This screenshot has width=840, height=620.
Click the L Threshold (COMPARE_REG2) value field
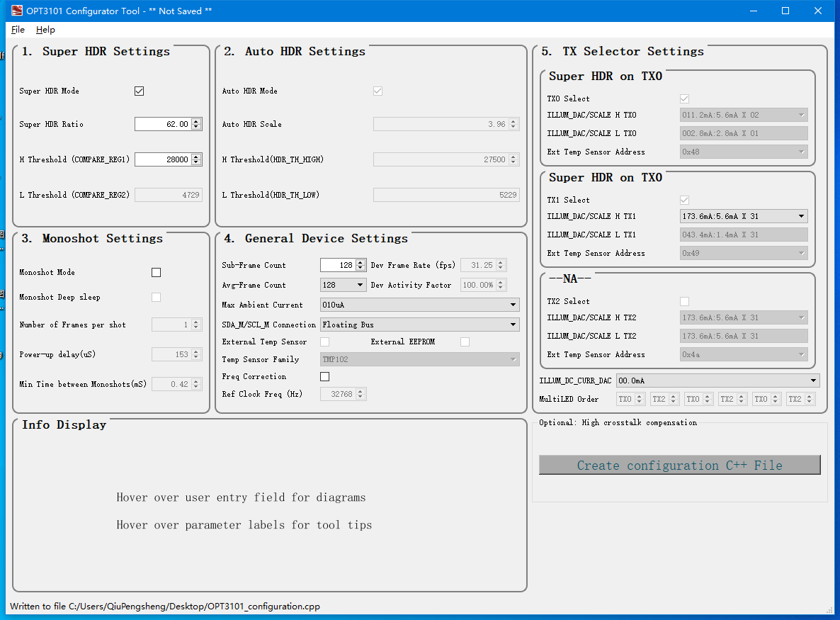click(169, 195)
